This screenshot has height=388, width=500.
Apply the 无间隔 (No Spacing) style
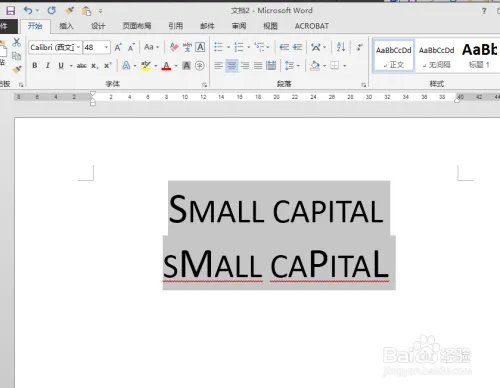pos(436,56)
